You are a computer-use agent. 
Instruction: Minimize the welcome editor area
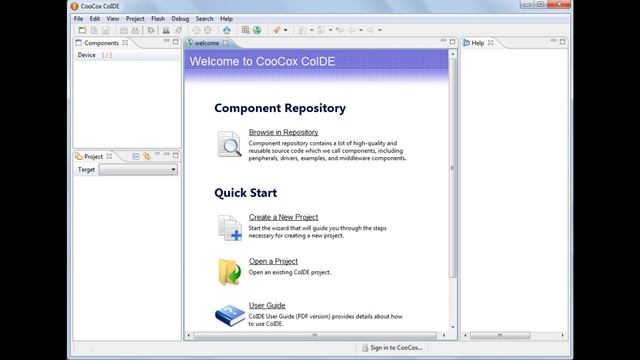(x=444, y=41)
